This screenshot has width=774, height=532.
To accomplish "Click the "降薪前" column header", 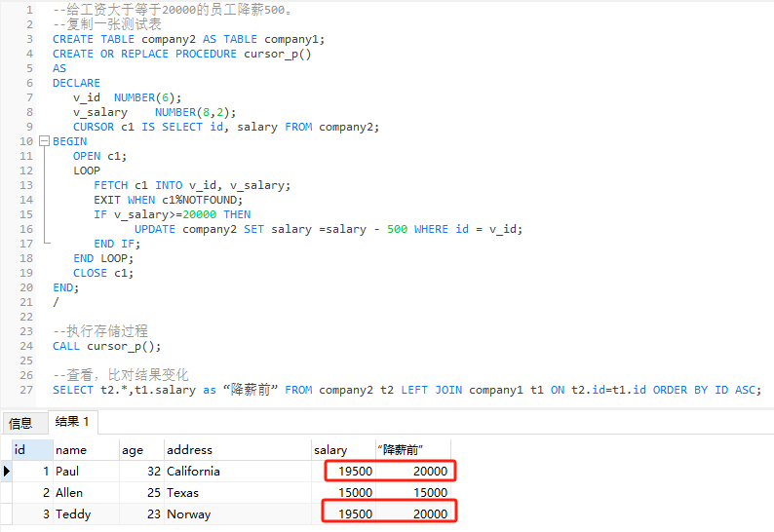I will pyautogui.click(x=412, y=449).
